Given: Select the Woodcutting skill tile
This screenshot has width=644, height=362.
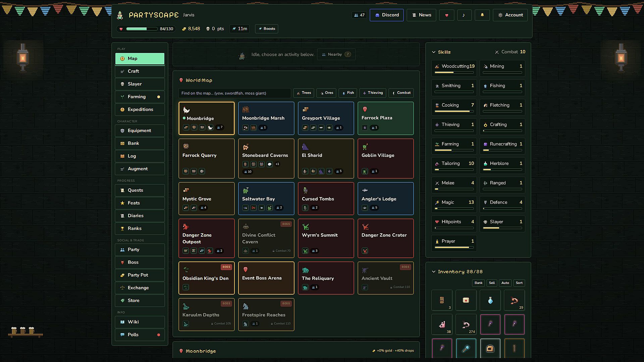Looking at the screenshot, I should tap(454, 68).
